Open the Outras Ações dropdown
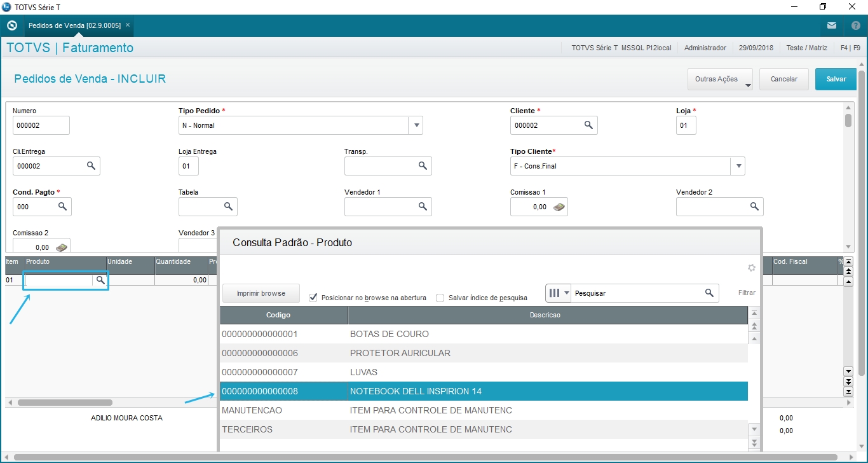 click(x=720, y=79)
